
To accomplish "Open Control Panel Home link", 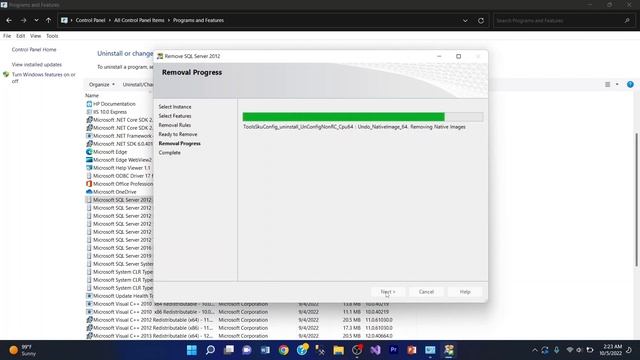I will point(34,49).
